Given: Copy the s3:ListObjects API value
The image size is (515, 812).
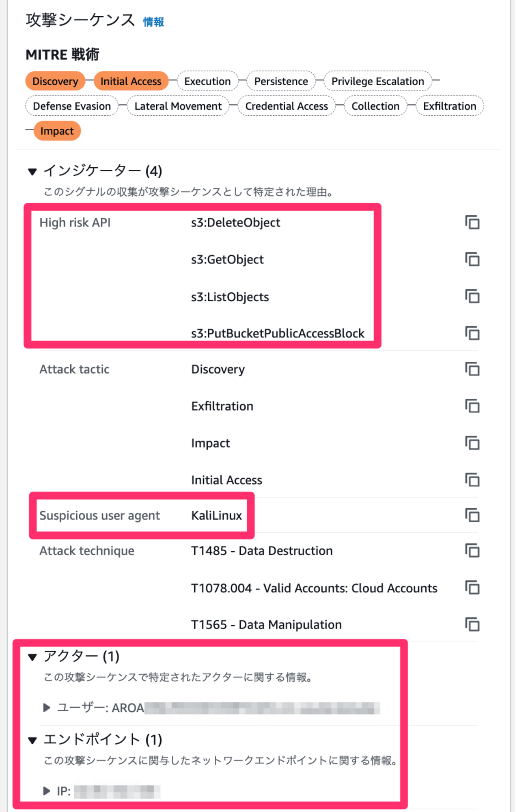Looking at the screenshot, I should [x=472, y=296].
